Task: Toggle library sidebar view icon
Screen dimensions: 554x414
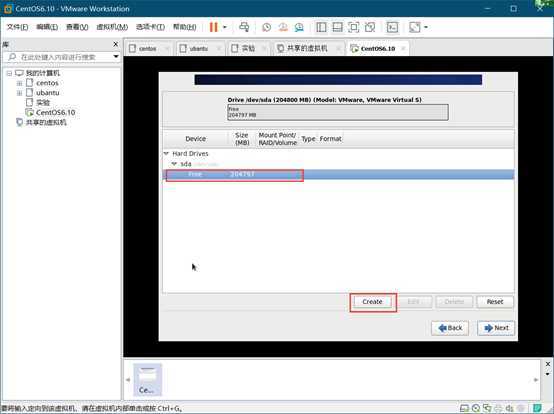Action: click(x=321, y=27)
